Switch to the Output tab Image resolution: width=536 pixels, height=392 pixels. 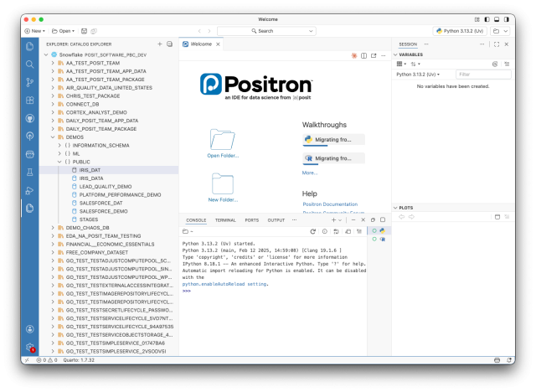pyautogui.click(x=276, y=220)
